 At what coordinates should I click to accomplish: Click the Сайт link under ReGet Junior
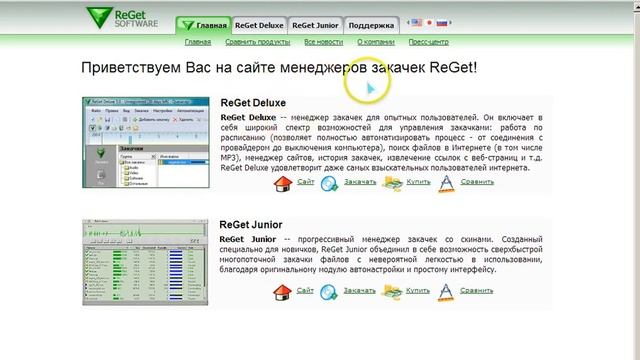[305, 290]
